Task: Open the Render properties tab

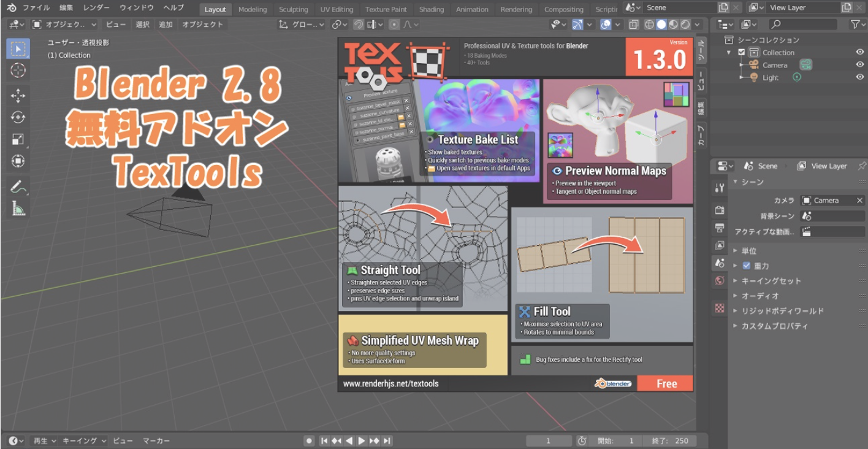Action: (720, 210)
